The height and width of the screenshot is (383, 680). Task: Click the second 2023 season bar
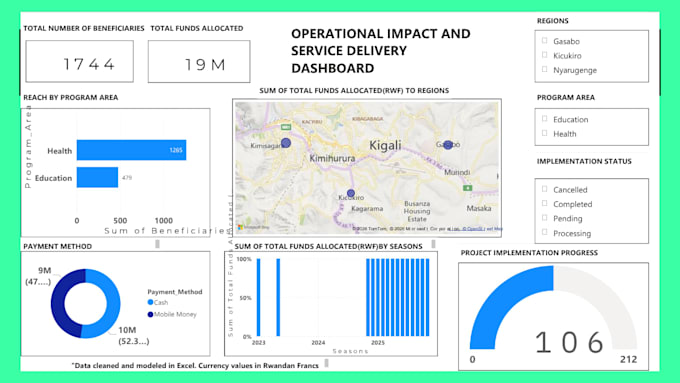click(x=278, y=297)
